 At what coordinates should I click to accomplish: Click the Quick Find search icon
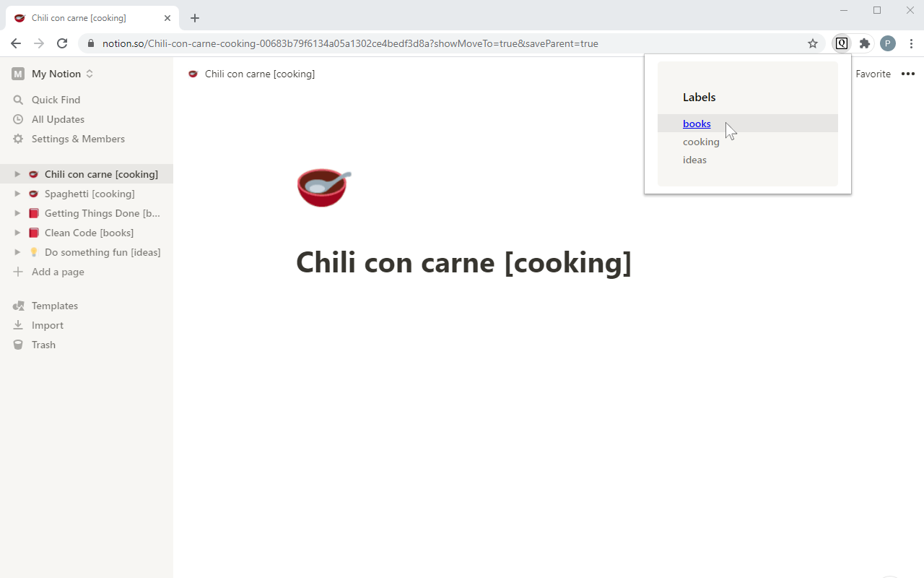[18, 100]
